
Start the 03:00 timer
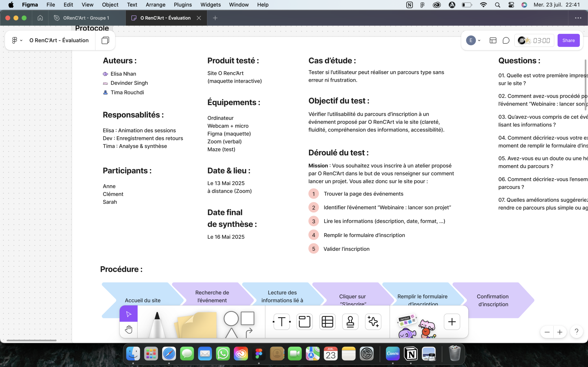541,40
